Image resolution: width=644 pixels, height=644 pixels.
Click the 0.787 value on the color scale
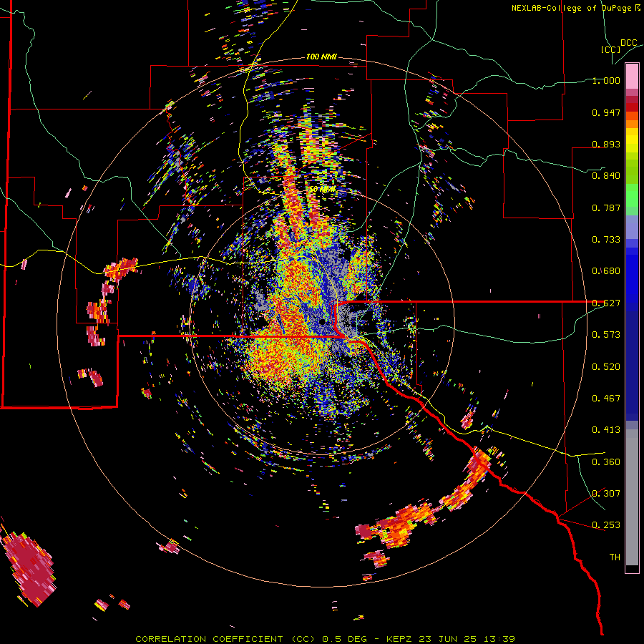[606, 208]
